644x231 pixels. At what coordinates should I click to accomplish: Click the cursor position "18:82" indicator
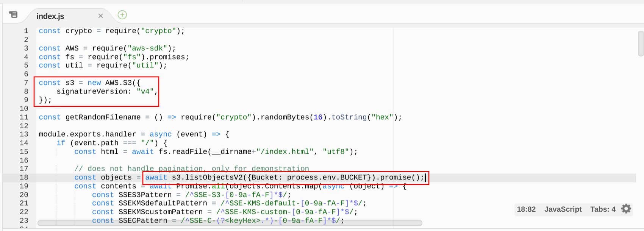526,209
